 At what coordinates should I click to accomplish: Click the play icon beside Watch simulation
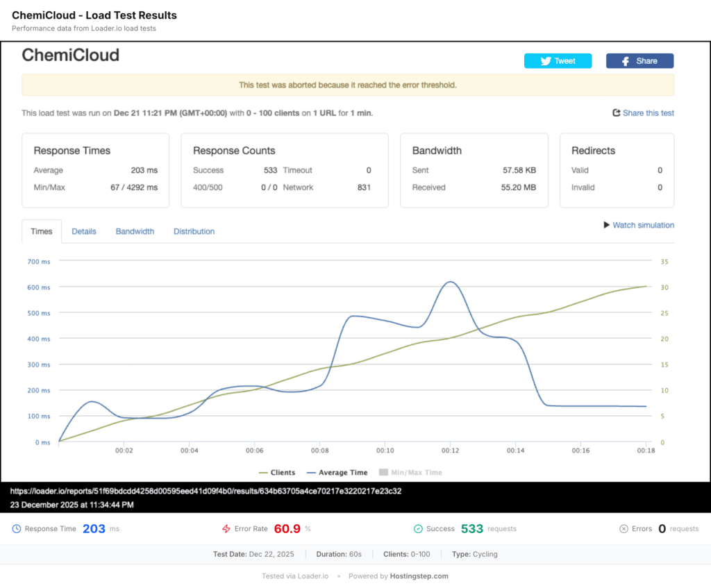pos(606,225)
